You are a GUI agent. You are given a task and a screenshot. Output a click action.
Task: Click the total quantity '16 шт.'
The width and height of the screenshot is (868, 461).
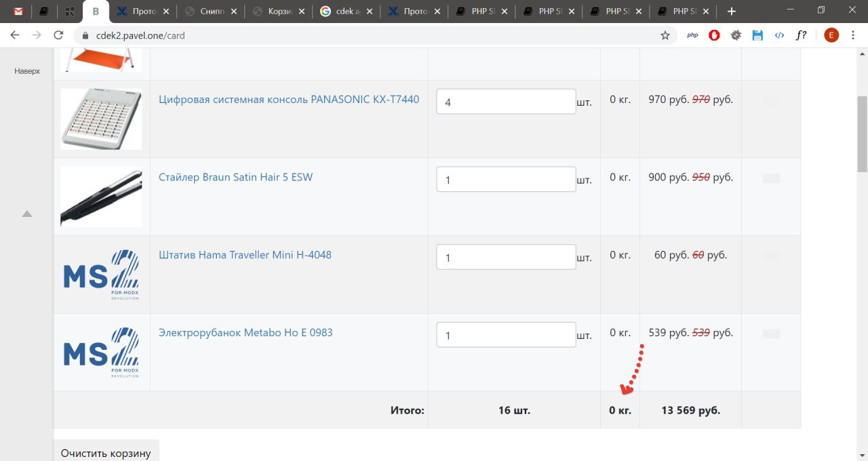(514, 410)
